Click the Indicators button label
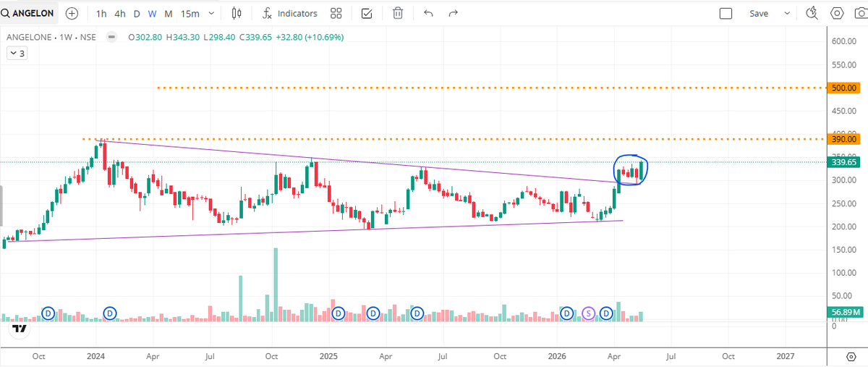This screenshot has width=868, height=367. point(297,13)
